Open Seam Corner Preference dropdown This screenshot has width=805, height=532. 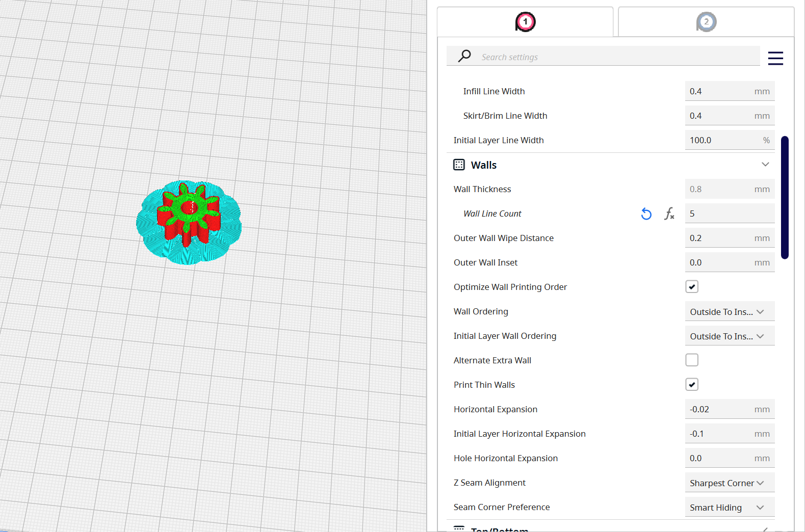pyautogui.click(x=730, y=507)
